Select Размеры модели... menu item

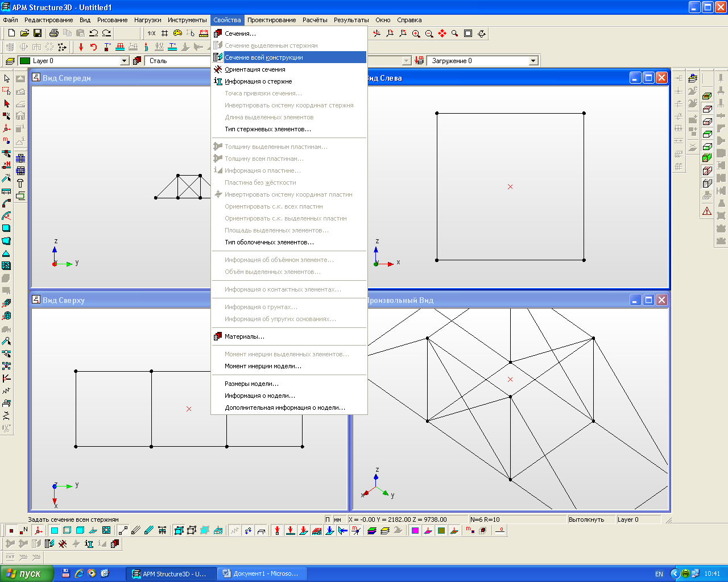click(289, 384)
